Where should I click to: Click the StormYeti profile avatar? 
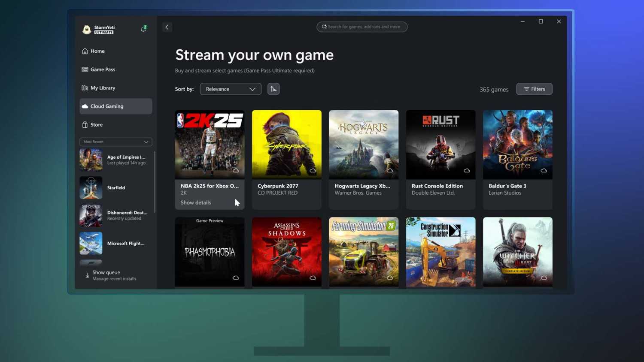pyautogui.click(x=86, y=29)
